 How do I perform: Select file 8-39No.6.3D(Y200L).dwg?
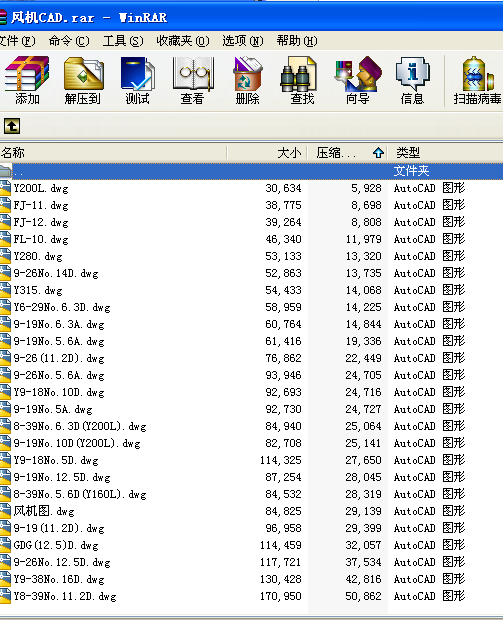tap(80, 426)
